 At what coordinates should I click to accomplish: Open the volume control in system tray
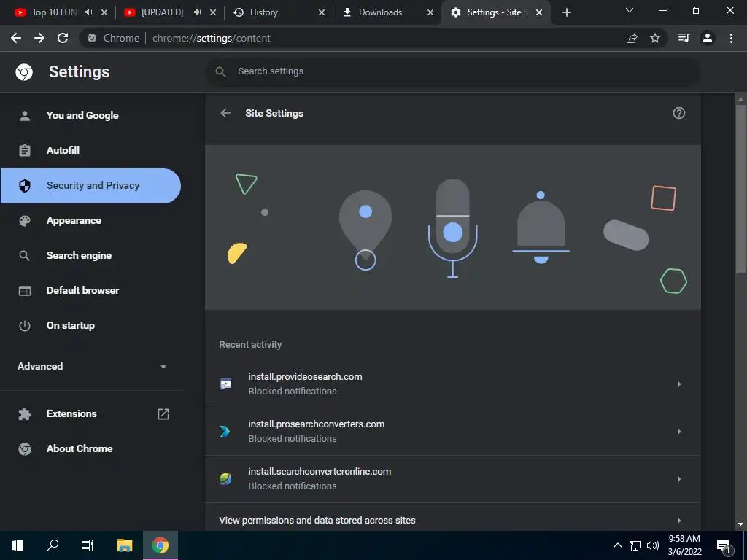(653, 545)
